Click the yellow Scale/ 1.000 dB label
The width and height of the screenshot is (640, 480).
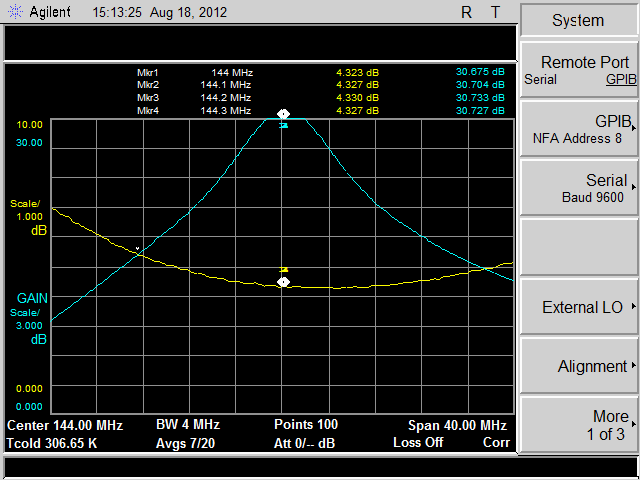28,218
